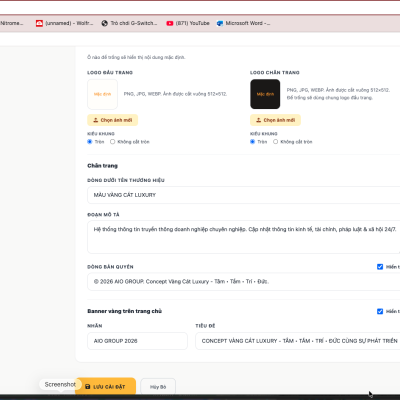Click the Tiêu đề banner title field
The height and width of the screenshot is (400, 400).
[298, 341]
